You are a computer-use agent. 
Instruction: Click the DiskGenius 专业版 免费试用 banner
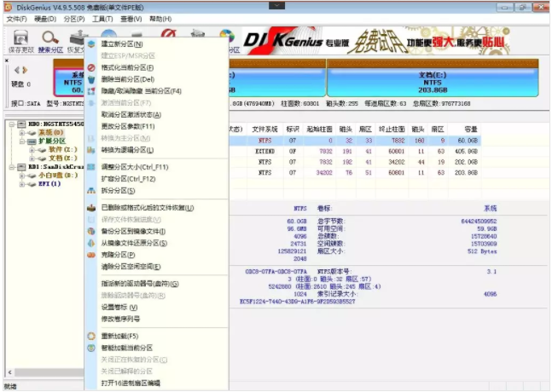click(x=377, y=42)
